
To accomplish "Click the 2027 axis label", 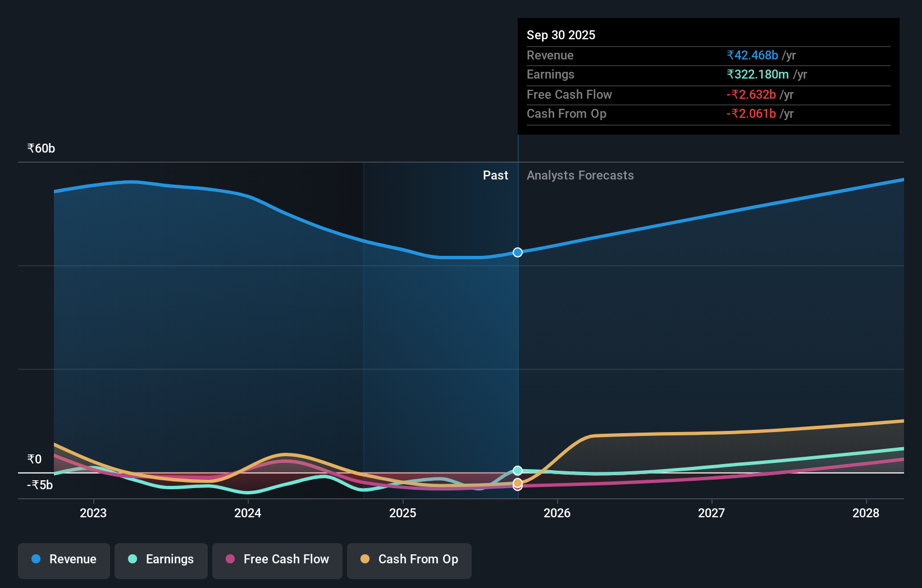I will [x=711, y=513].
